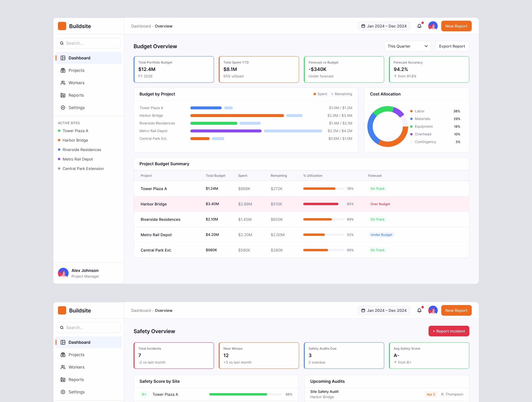This screenshot has width=532, height=402.
Task: Click the calendar icon in top date range
Action: click(x=363, y=26)
